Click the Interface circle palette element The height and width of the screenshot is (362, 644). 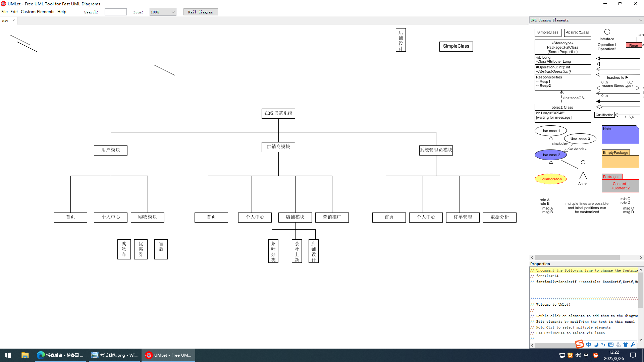607,32
